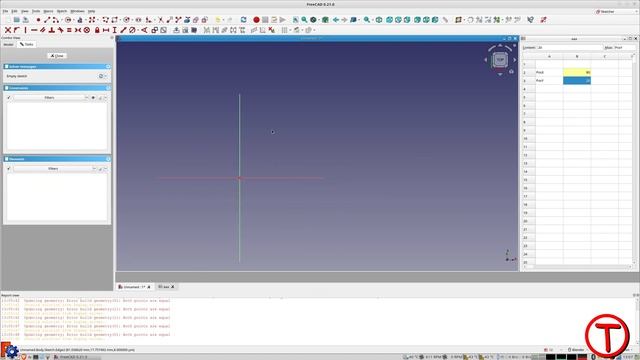Apply the Equal constraint
This screenshot has width=640, height=360.
pos(69,30)
